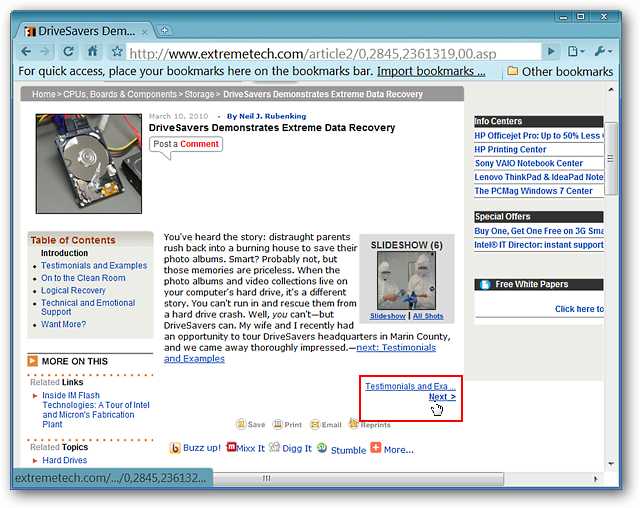640x508 pixels.
Task: Go forward with the browser forward arrow
Action: click(x=45, y=51)
